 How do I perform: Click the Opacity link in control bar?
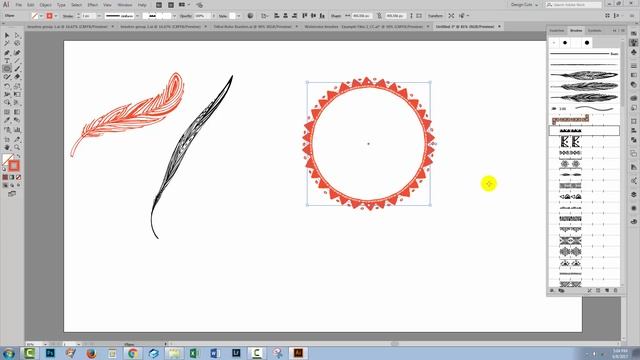point(186,16)
